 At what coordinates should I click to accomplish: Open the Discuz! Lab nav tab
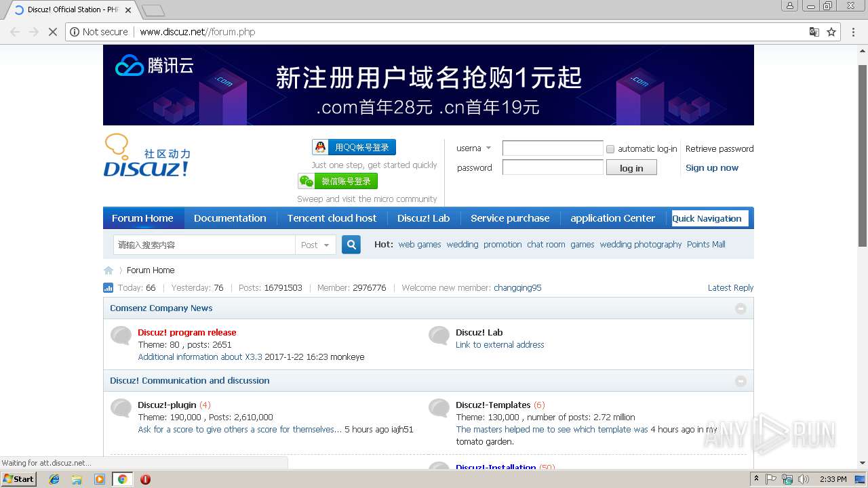pyautogui.click(x=424, y=218)
